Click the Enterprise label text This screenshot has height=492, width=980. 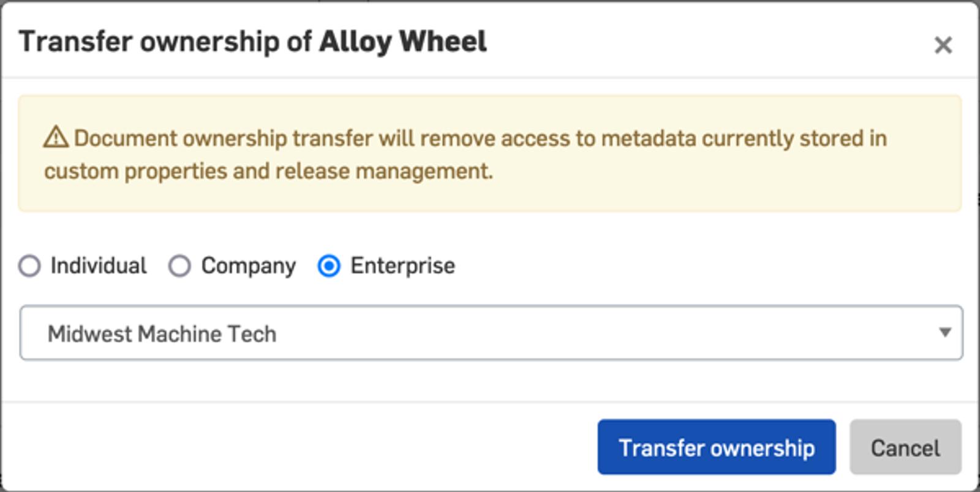tap(402, 266)
